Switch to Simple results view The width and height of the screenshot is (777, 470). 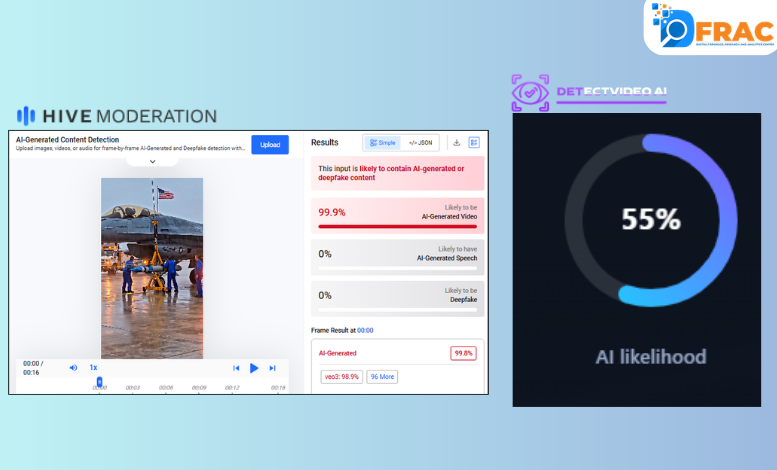(382, 143)
